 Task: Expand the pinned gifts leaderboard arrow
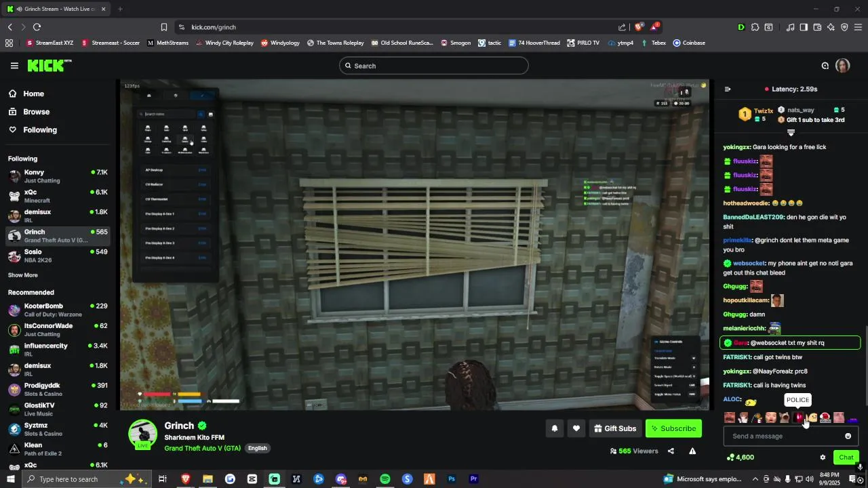(791, 133)
